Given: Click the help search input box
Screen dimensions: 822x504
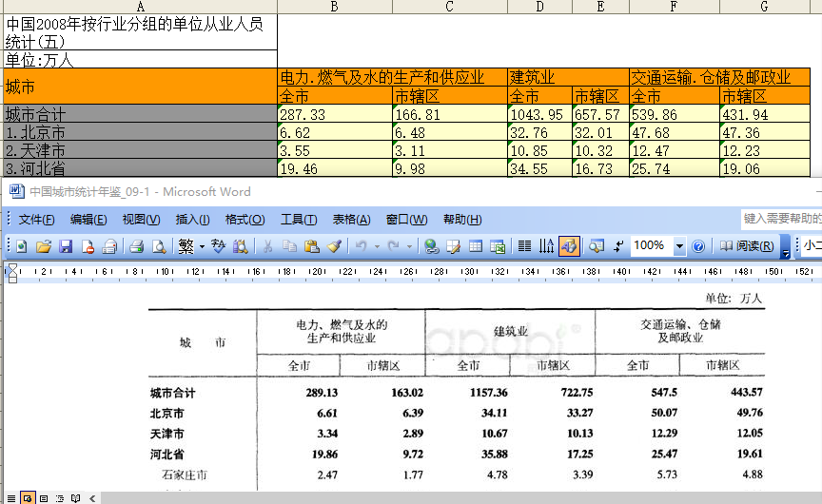Looking at the screenshot, I should pyautogui.click(x=782, y=219).
